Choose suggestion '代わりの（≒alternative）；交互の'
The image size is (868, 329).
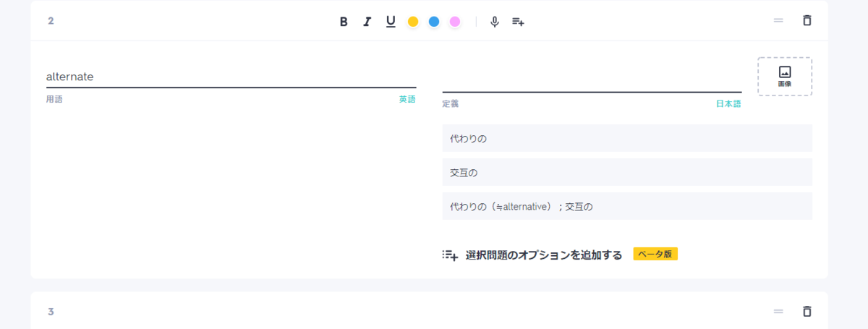pyautogui.click(x=627, y=206)
